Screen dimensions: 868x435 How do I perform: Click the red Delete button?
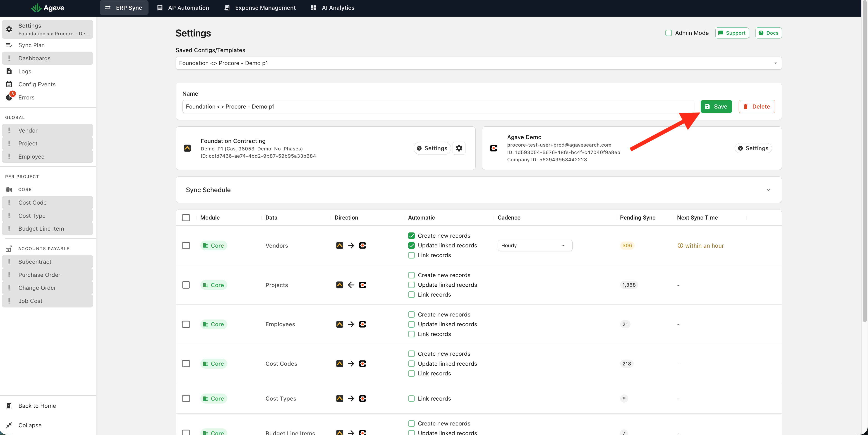[757, 106]
